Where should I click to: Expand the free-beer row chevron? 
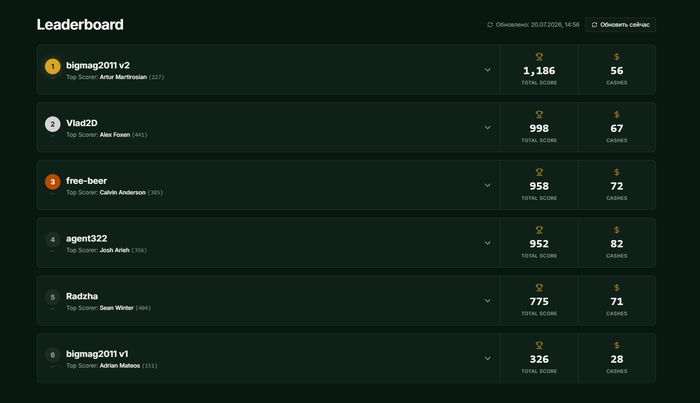[x=488, y=185]
